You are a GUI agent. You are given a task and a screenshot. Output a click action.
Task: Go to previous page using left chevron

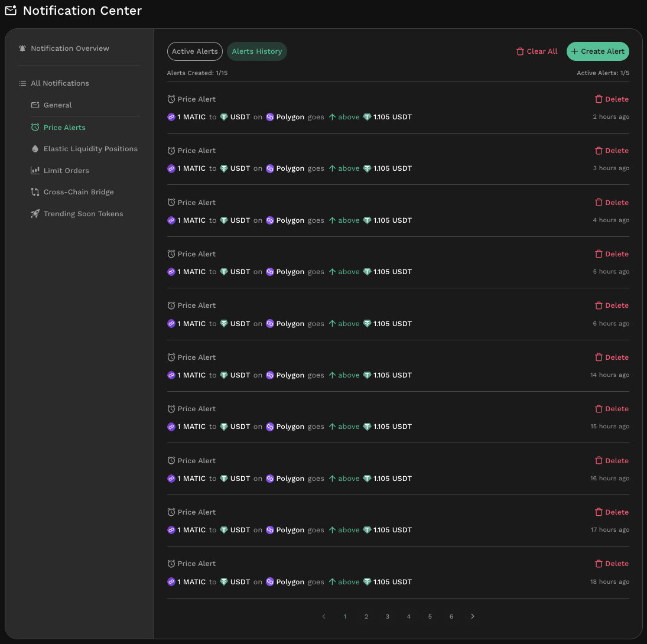pyautogui.click(x=324, y=616)
